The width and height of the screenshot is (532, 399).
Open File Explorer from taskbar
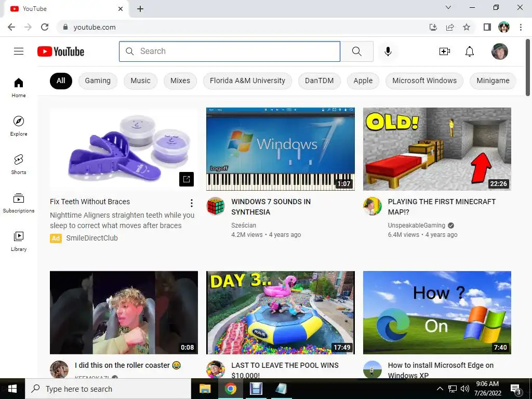click(205, 389)
